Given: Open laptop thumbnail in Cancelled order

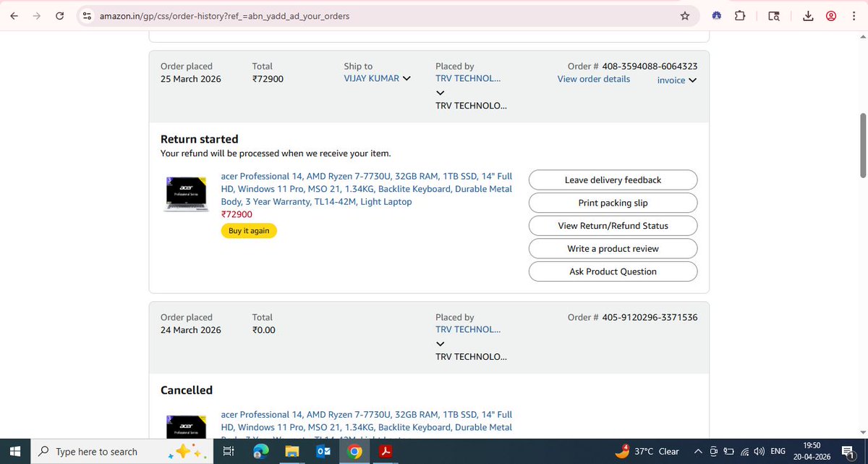Looking at the screenshot, I should [187, 426].
